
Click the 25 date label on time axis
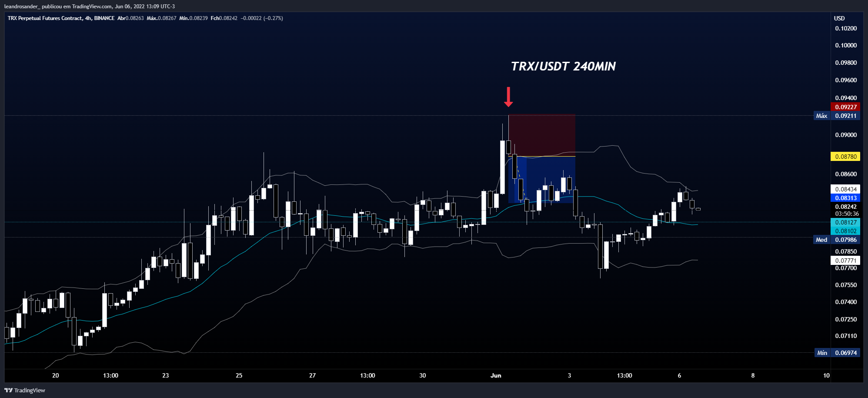pyautogui.click(x=239, y=375)
